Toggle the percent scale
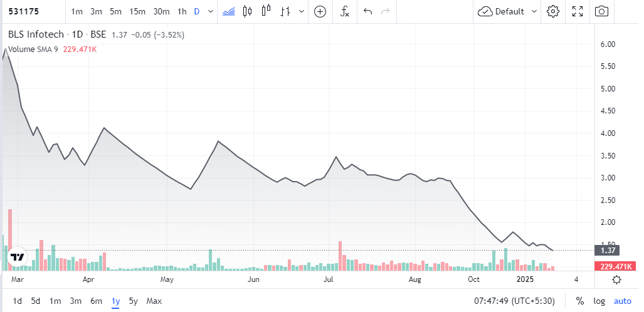This screenshot has height=312, width=644. click(x=580, y=301)
